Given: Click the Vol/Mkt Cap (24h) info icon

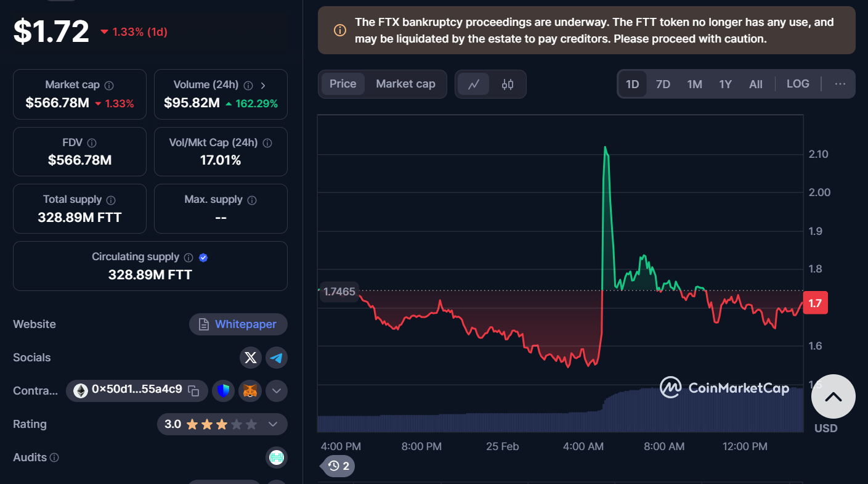Looking at the screenshot, I should [x=267, y=142].
